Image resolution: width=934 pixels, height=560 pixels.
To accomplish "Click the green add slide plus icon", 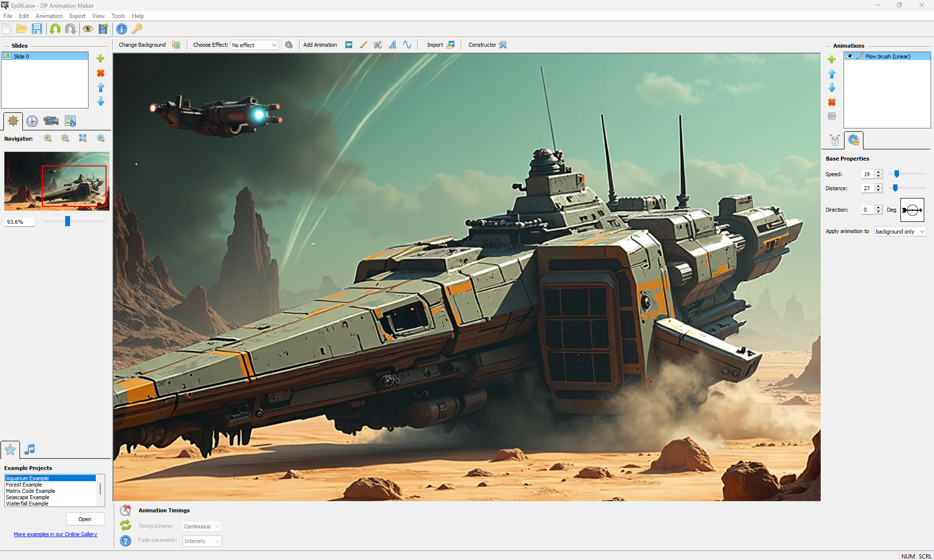I will pos(101,58).
